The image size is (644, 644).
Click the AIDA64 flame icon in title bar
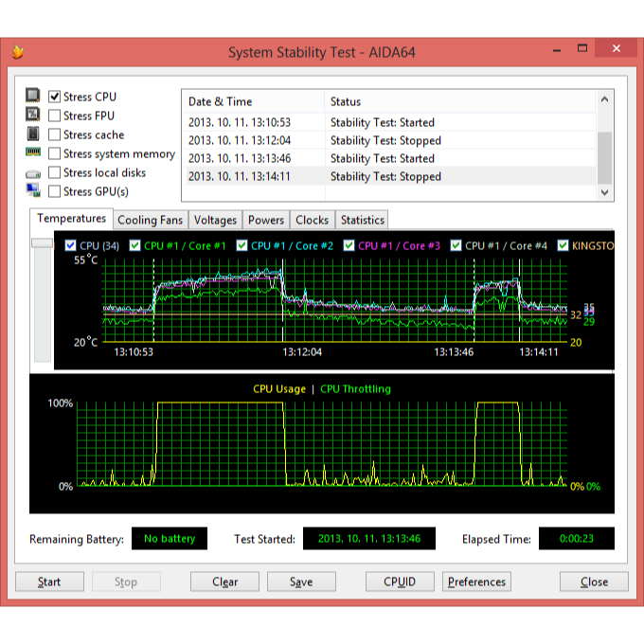17,52
